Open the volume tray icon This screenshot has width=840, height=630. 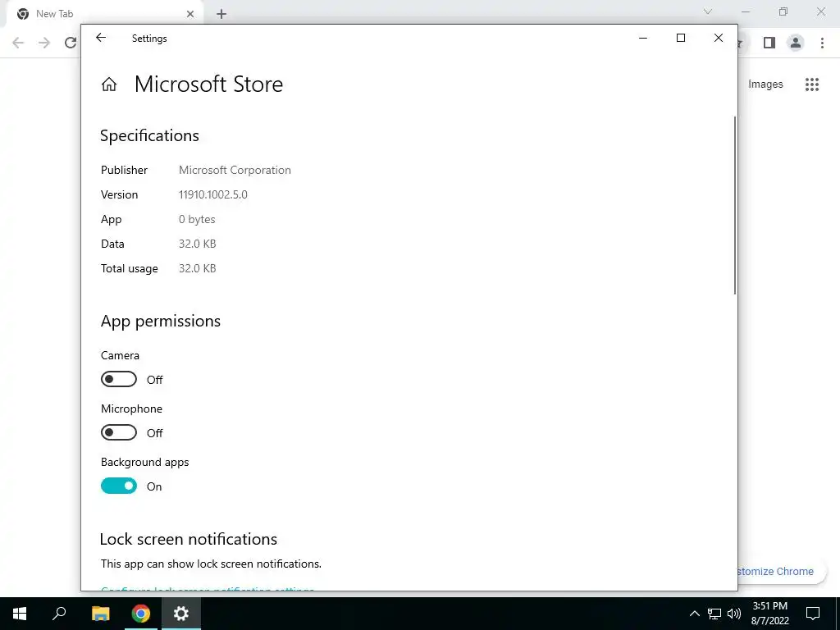click(734, 614)
